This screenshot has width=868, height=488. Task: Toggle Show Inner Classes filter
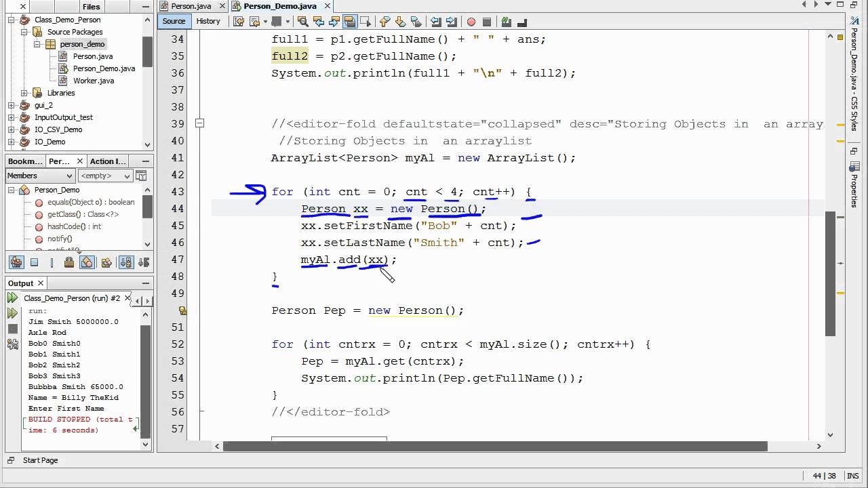(x=87, y=262)
